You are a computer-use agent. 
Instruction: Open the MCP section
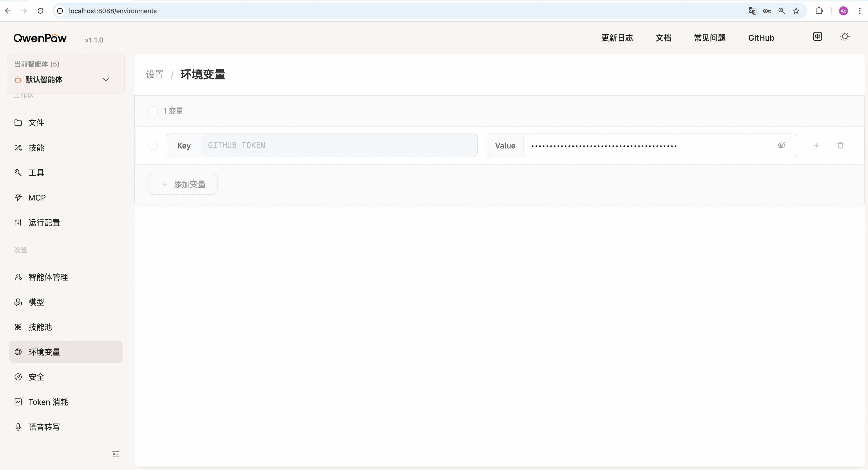click(x=66, y=198)
